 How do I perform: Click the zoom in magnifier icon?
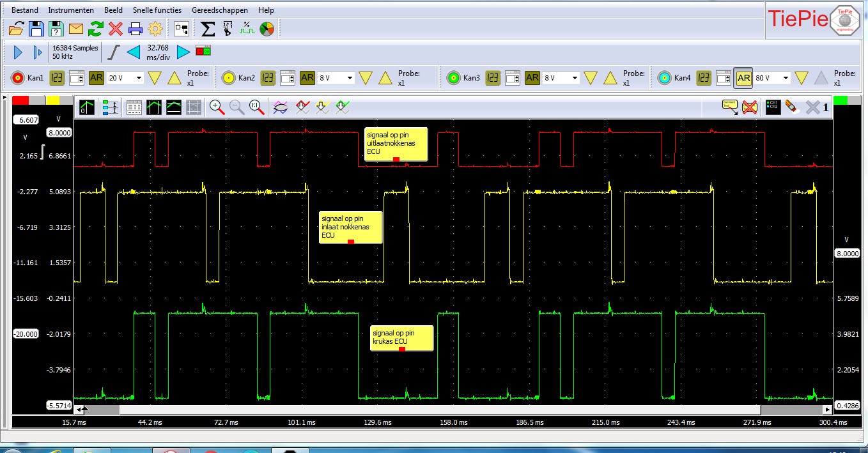(x=217, y=107)
